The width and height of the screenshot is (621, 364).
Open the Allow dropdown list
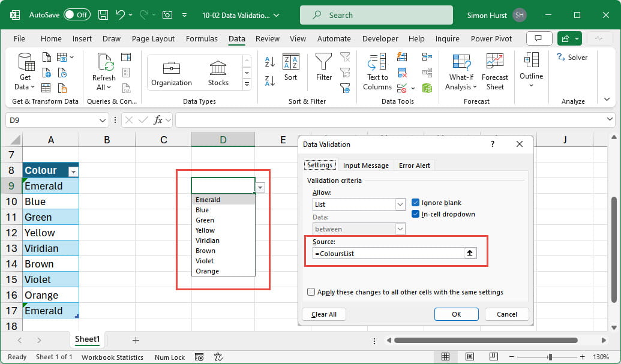[400, 204]
